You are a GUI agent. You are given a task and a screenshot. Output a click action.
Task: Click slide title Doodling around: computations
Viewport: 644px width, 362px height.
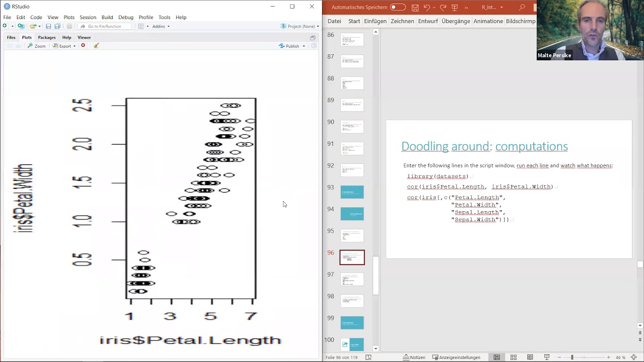[485, 146]
